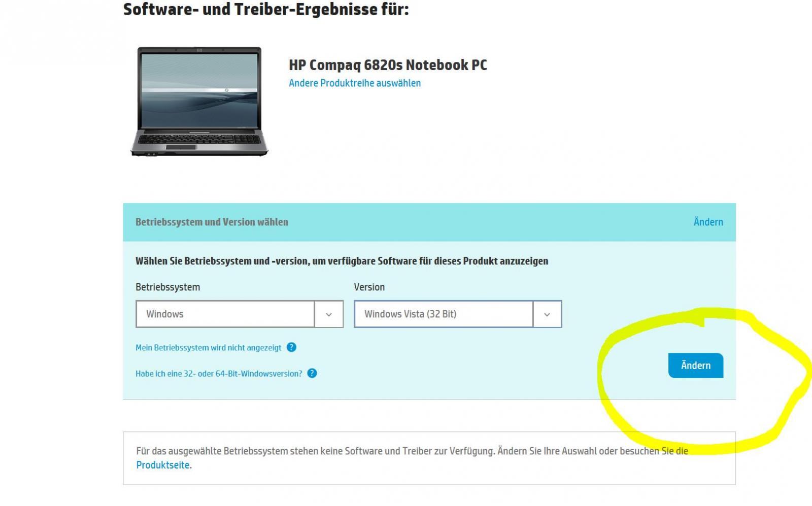812x506 pixels.
Task: Open the Betriebssystem dropdown showing Windows
Action: [x=240, y=314]
